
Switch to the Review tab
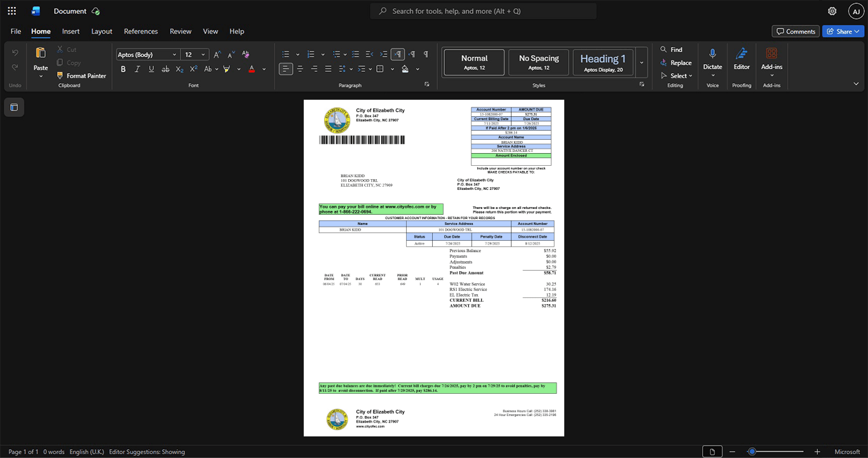tap(180, 31)
